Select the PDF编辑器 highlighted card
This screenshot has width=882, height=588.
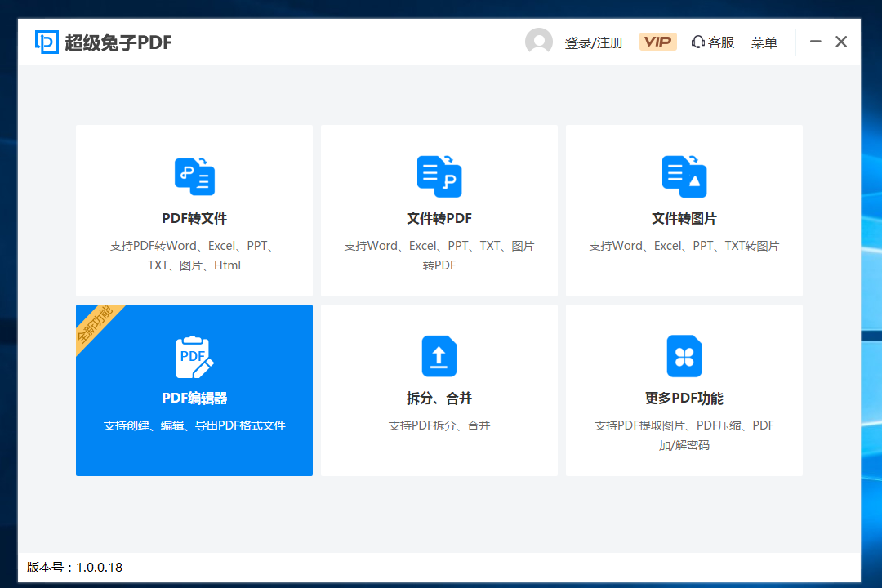click(x=194, y=390)
